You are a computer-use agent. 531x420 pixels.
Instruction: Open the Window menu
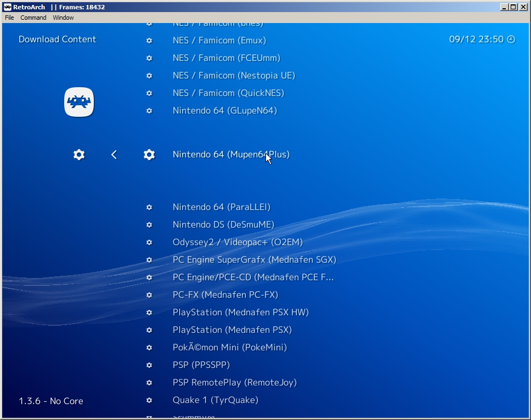[63, 18]
